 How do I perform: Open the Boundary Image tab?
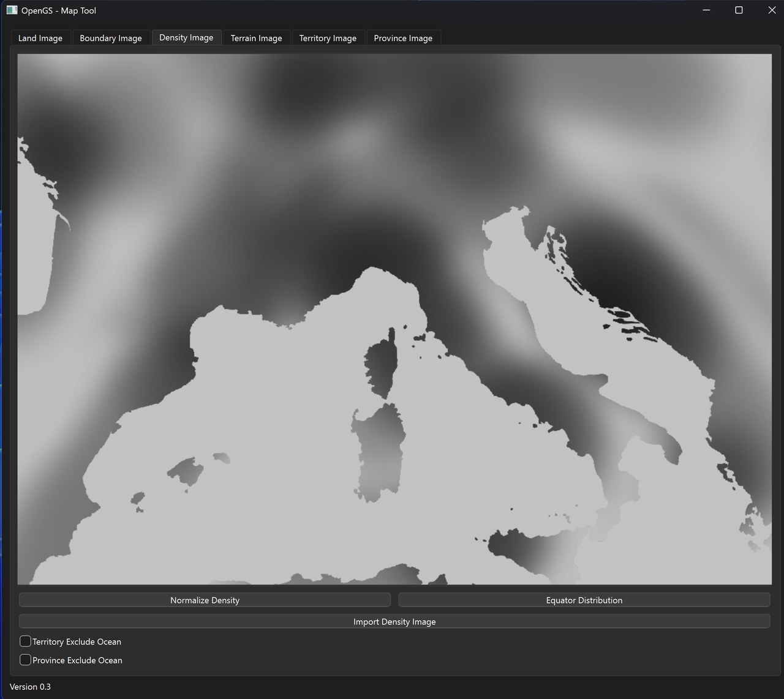[x=111, y=37]
